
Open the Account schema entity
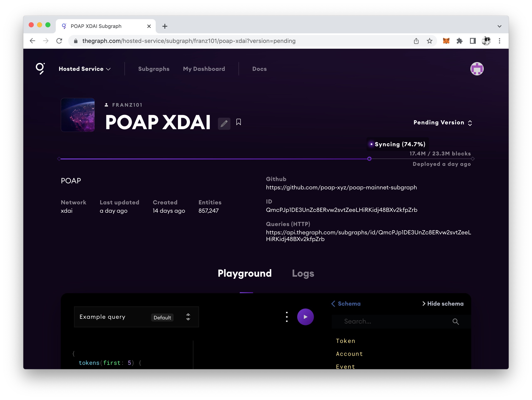(x=349, y=354)
